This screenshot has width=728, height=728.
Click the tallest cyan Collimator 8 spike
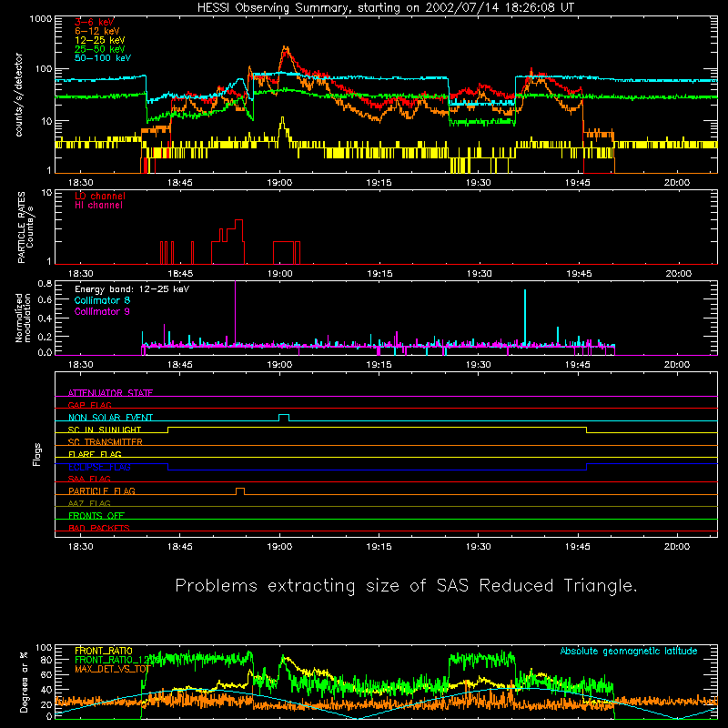525,317
